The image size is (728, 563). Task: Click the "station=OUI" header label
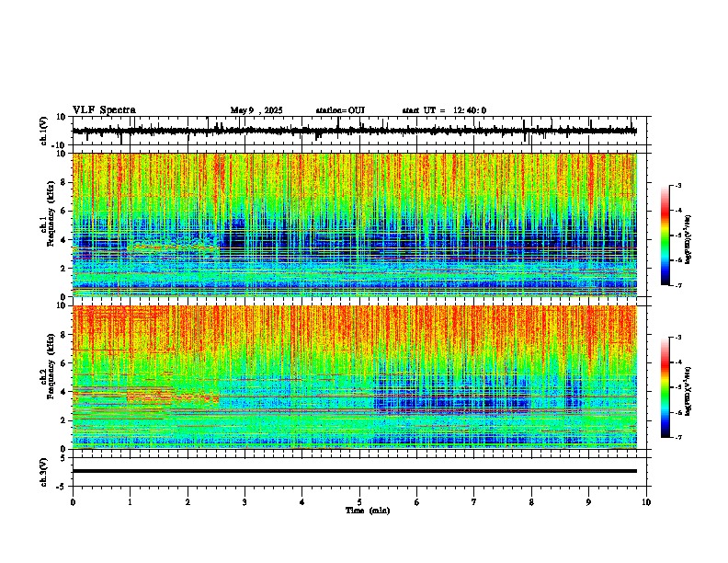pos(340,110)
